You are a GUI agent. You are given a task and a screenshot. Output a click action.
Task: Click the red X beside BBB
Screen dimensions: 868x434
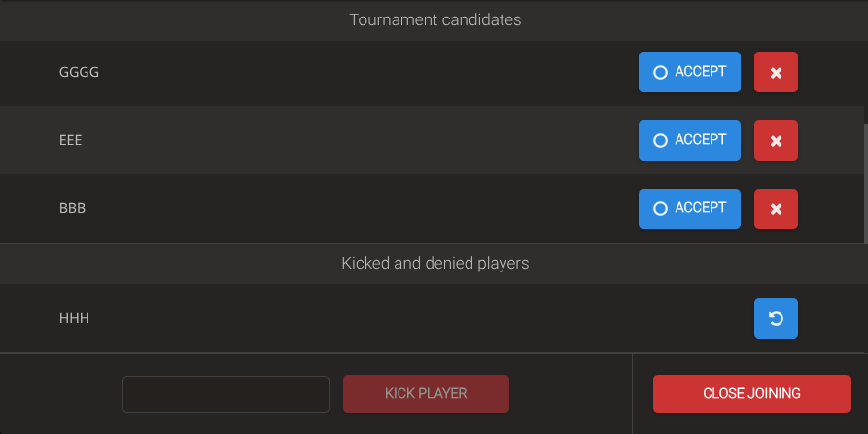pyautogui.click(x=776, y=208)
